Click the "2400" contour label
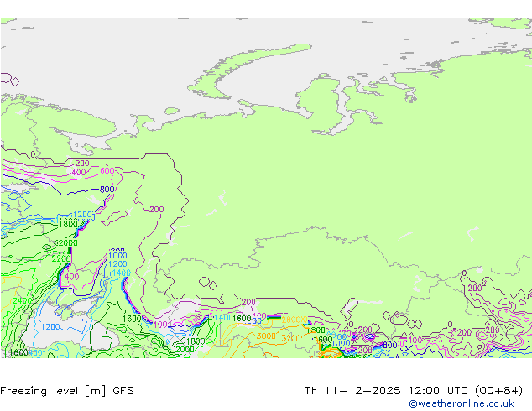Screen dimensions: 532x411 click(x=22, y=301)
